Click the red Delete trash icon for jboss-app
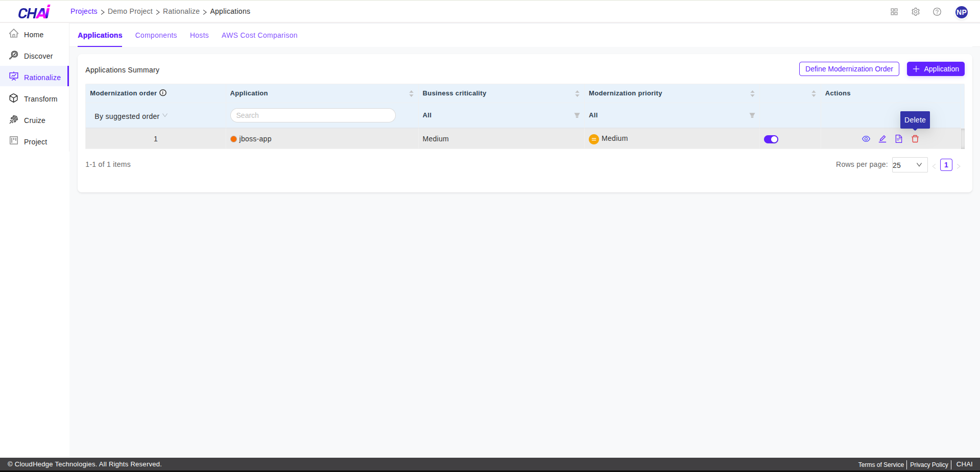This screenshot has width=980, height=472. [915, 139]
